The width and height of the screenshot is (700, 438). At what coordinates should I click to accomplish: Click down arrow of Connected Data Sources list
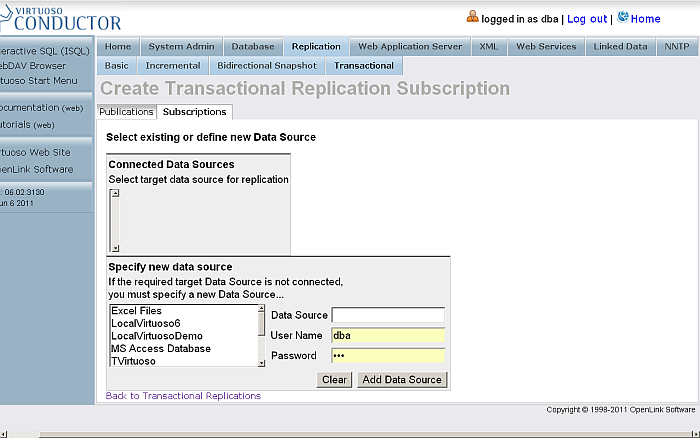(x=115, y=248)
